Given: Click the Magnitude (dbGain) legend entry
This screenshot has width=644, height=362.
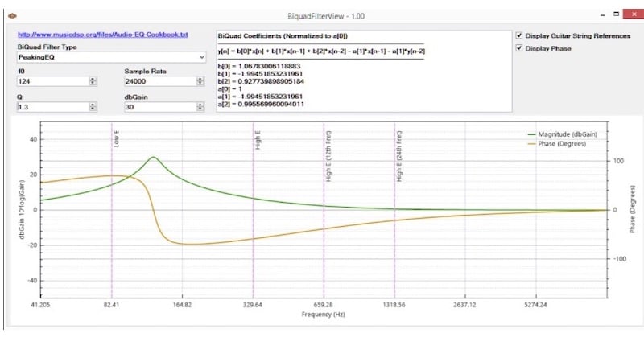Looking at the screenshot, I should coord(562,134).
